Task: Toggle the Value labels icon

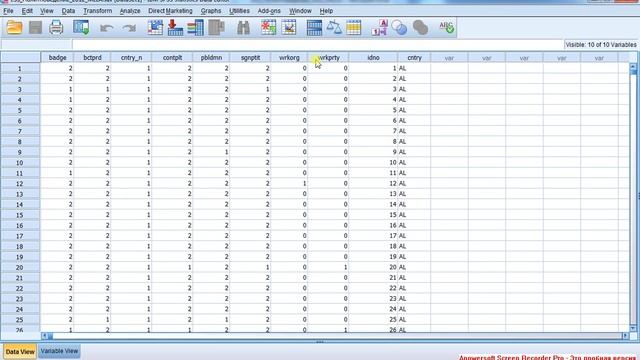Action: (379, 27)
